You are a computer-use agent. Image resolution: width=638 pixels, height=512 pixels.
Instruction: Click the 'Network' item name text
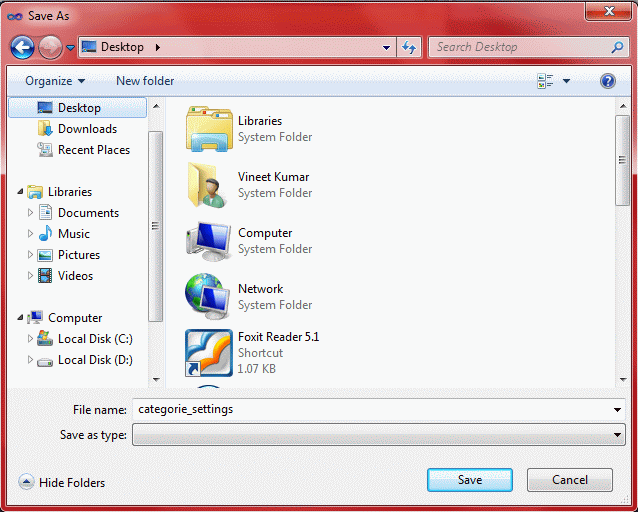tap(260, 289)
